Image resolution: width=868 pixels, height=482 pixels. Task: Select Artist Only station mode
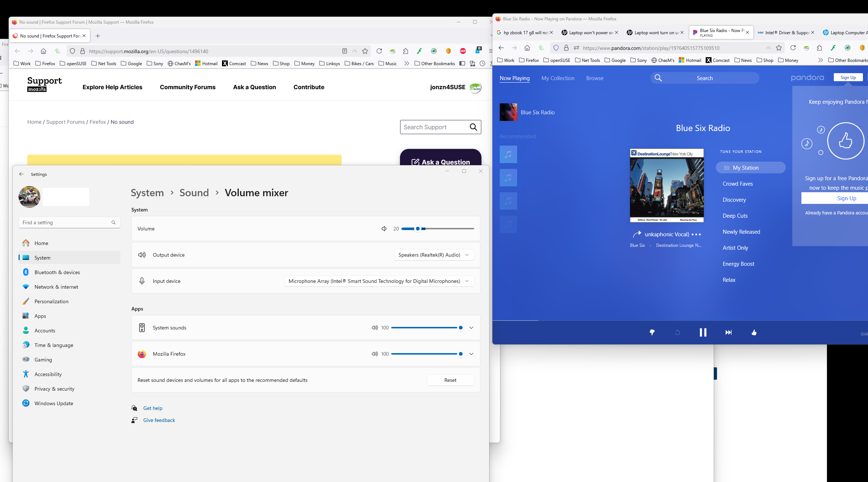coord(735,248)
